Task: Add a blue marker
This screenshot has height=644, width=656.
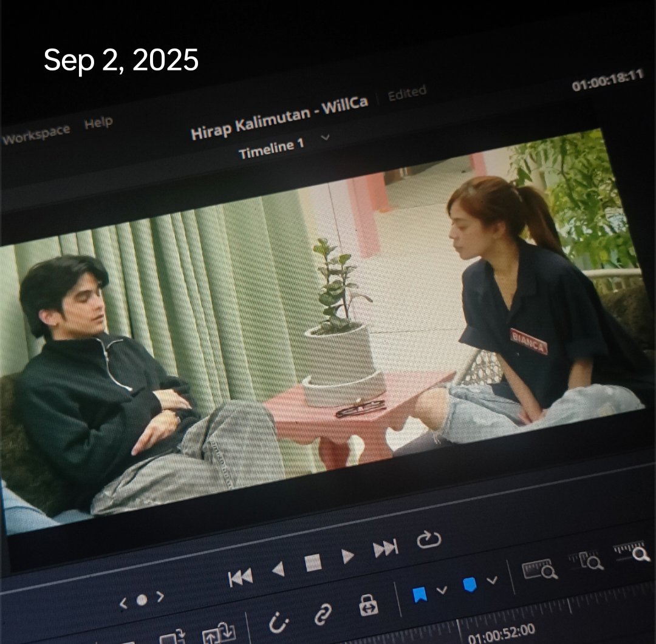Action: tap(470, 585)
